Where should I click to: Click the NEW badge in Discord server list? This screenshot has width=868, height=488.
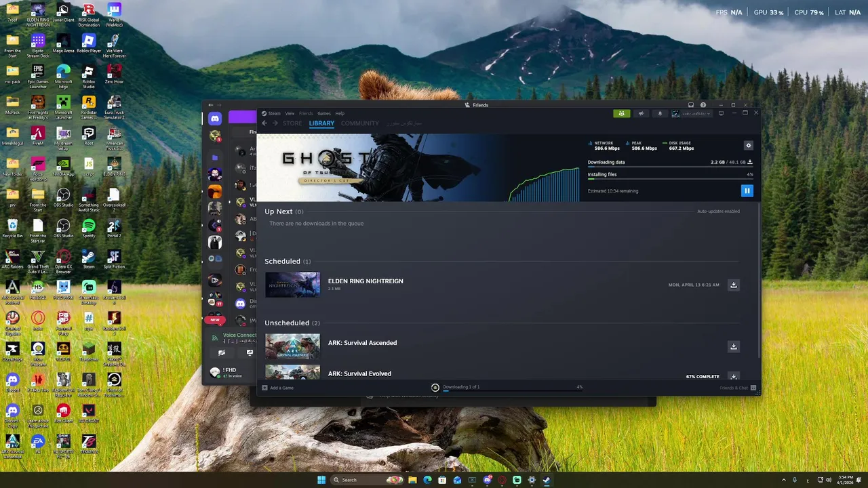(215, 320)
